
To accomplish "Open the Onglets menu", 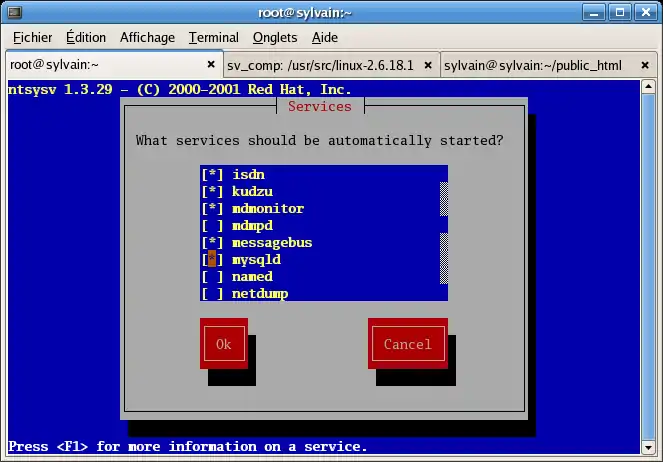I will point(275,38).
